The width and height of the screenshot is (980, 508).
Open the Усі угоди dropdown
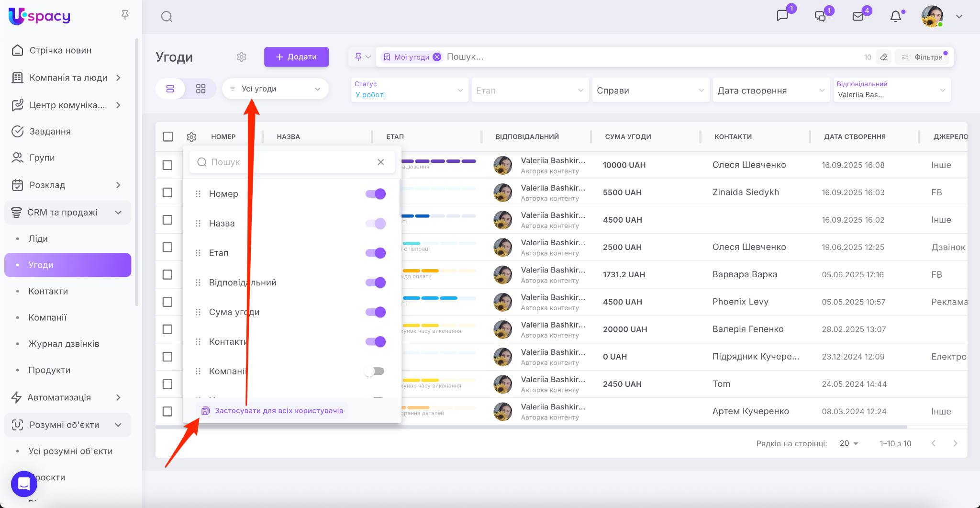click(x=275, y=89)
